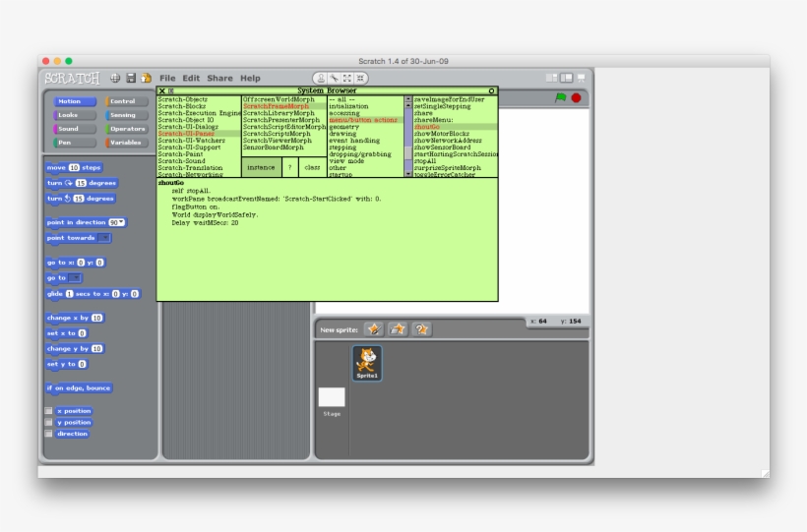The image size is (807, 532).
Task: Open the point towards dropdown arrow
Action: pos(104,238)
